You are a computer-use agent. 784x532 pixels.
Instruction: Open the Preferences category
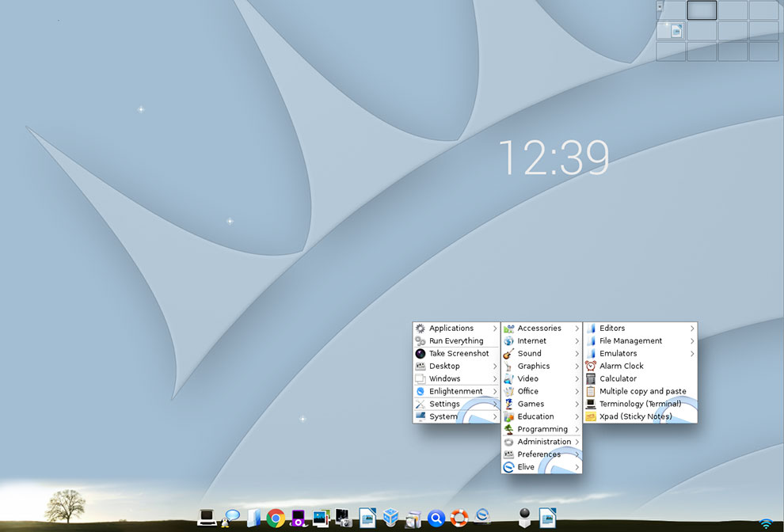click(x=542, y=454)
